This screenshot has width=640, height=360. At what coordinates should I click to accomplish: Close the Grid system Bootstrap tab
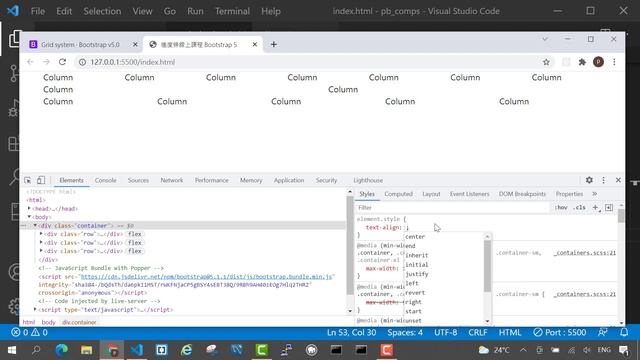(x=135, y=44)
